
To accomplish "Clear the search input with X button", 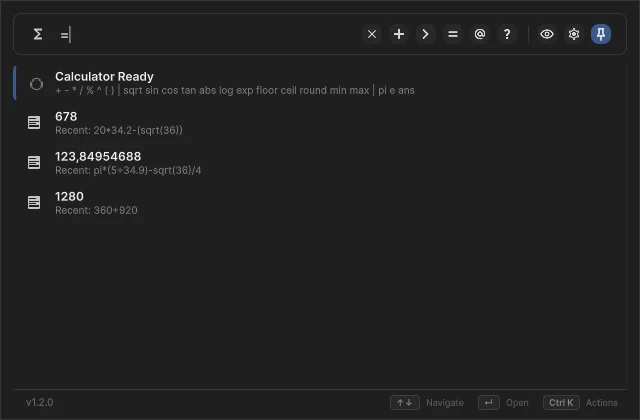I will click(372, 34).
